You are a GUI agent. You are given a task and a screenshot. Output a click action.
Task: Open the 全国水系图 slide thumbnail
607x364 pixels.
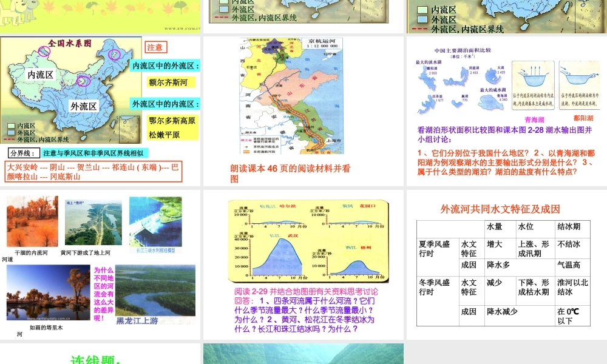tap(100, 111)
